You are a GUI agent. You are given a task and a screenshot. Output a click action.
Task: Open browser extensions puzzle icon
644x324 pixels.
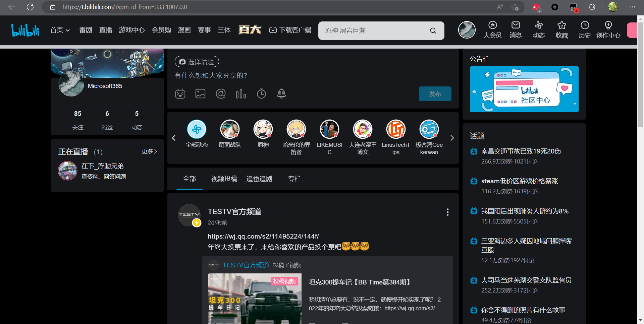pos(592,7)
